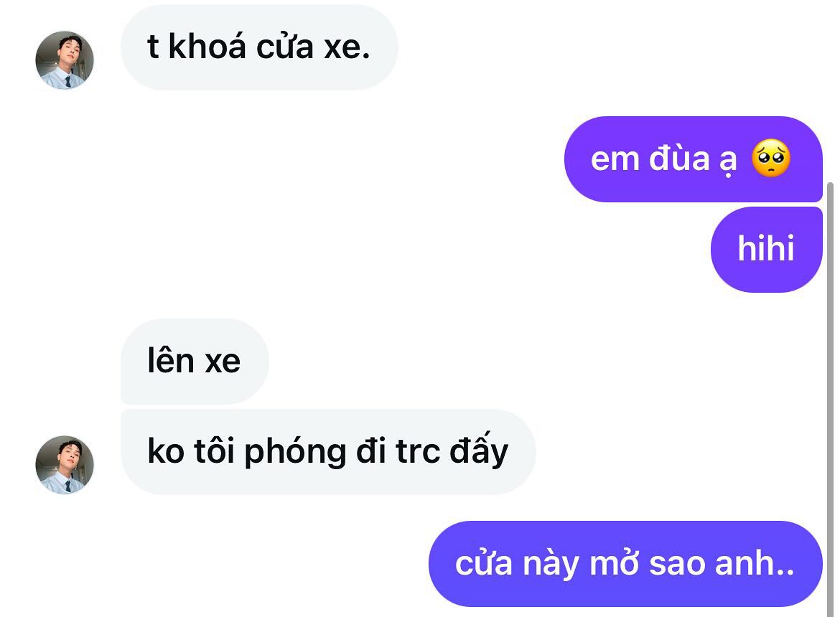Open the sender's avatar beside 'ko tôi phóng đi trc đấy'
The width and height of the screenshot is (840, 617).
65,464
